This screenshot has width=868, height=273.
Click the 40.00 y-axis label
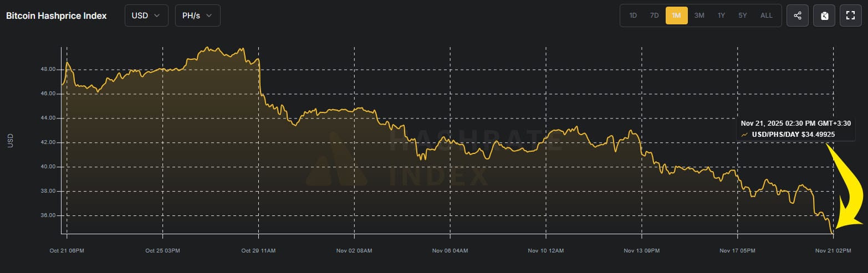[48, 167]
